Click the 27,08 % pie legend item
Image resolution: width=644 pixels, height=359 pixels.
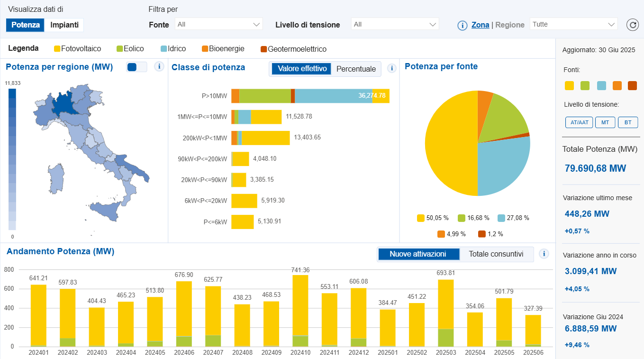[513, 218]
